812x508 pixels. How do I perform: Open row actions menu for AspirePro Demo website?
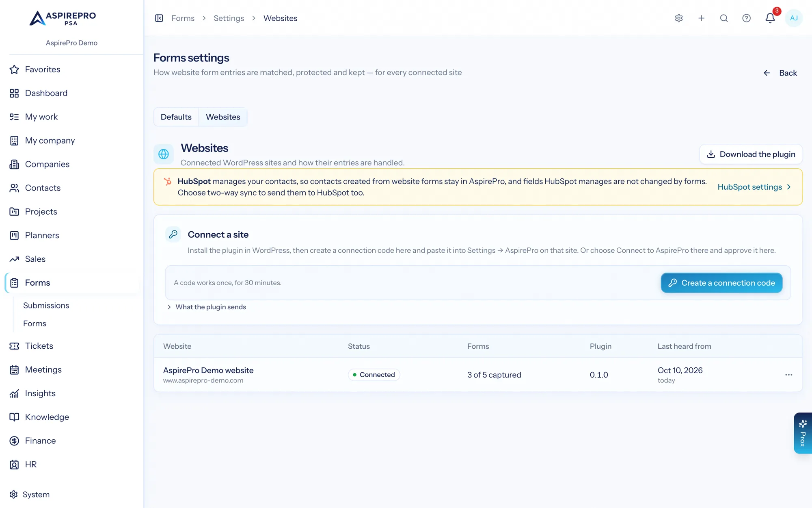pyautogui.click(x=788, y=375)
